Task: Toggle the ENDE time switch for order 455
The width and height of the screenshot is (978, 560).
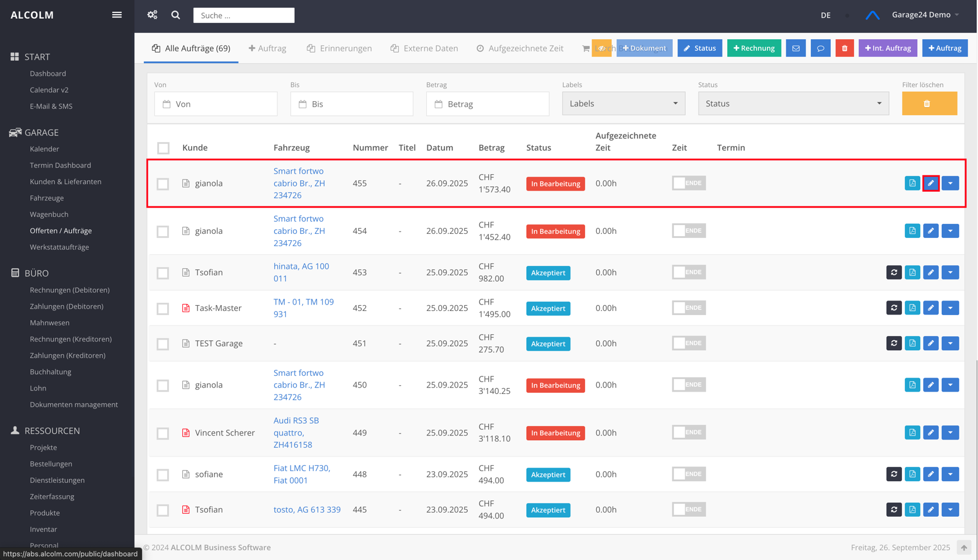Action: click(689, 184)
